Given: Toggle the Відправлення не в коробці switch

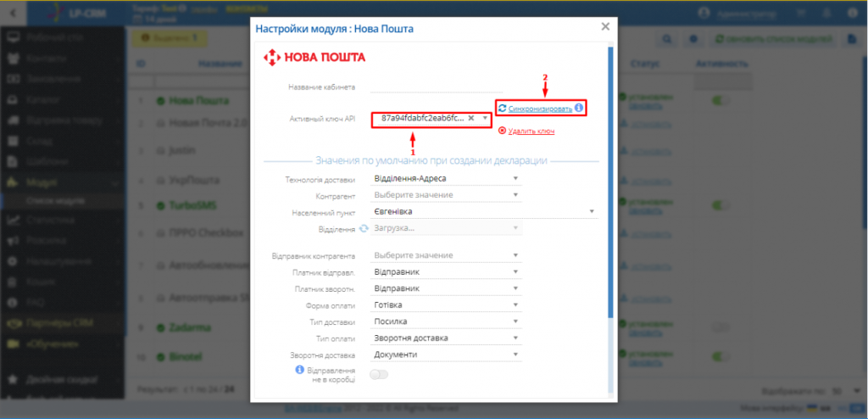Looking at the screenshot, I should point(379,375).
